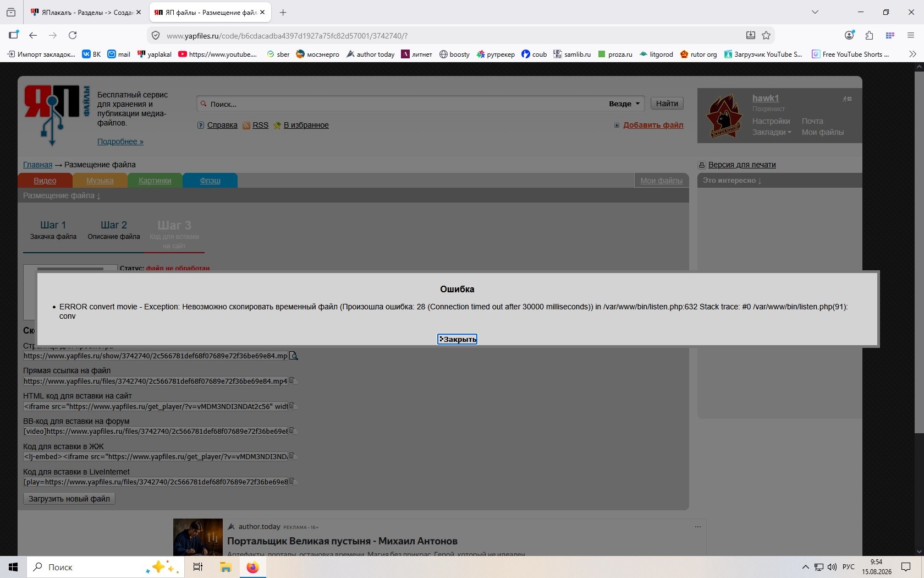The height and width of the screenshot is (578, 924).
Task: Copy the direct file link (Прямая ссылка)
Action: [293, 381]
